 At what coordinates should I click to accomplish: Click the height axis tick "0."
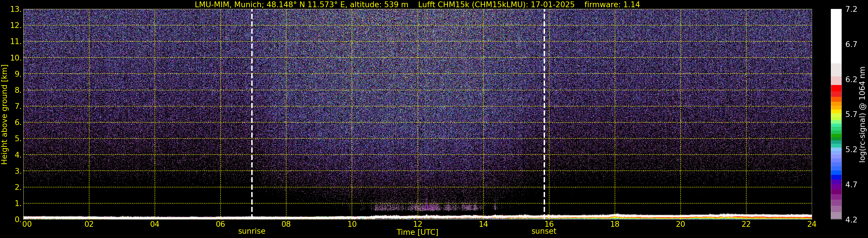[x=18, y=220]
